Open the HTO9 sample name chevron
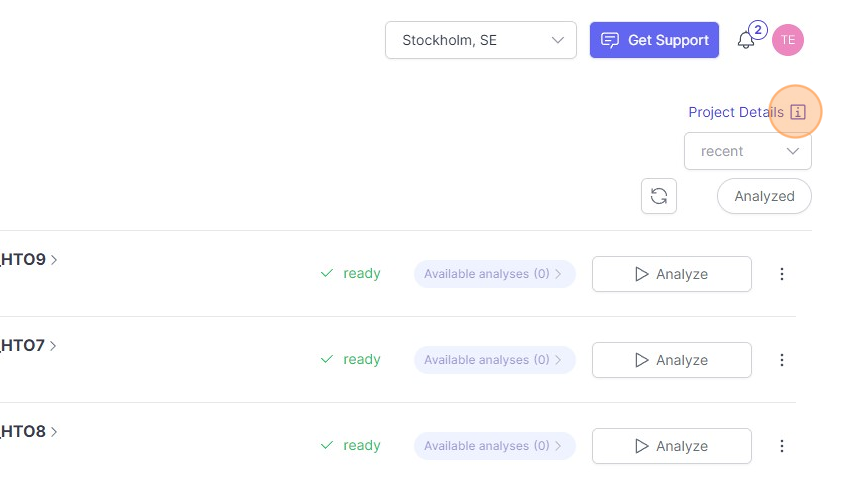Image resolution: width=860 pixels, height=480 pixels. click(x=54, y=260)
